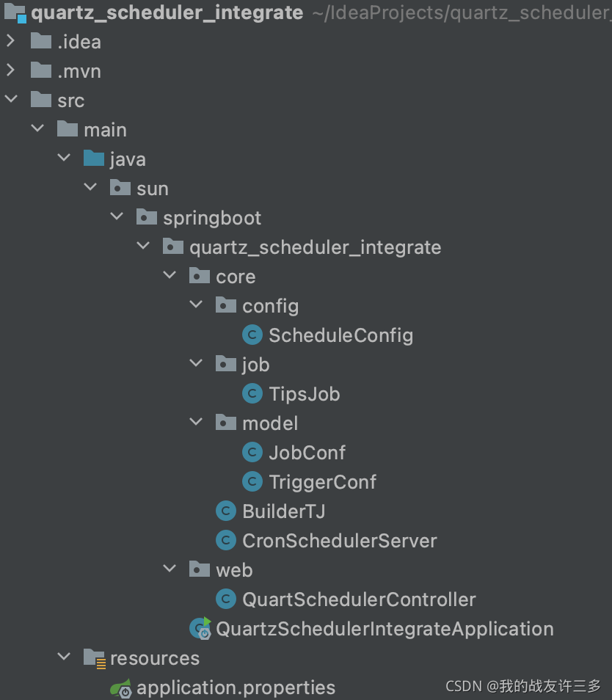Click the TipsJob class icon
Screen dimensions: 612x700
[x=252, y=394]
